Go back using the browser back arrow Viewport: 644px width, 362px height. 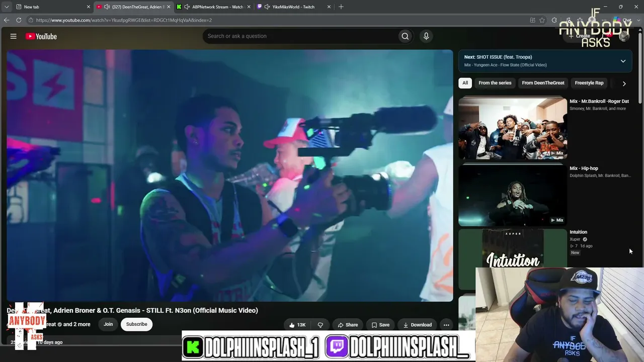[x=7, y=20]
